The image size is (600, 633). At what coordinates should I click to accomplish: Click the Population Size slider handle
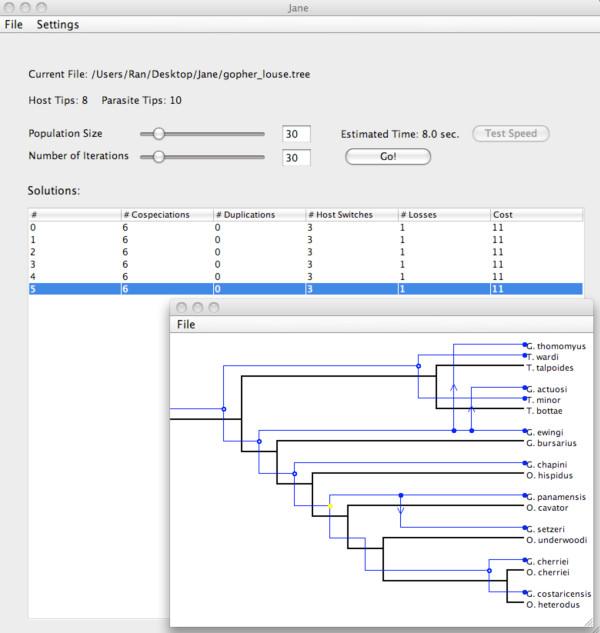pyautogui.click(x=158, y=133)
